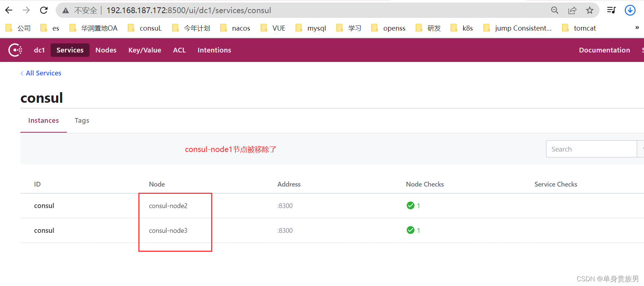Screen dimensions: 644x286
Task: Open the zoom magnifier icon in address bar
Action: [x=554, y=10]
